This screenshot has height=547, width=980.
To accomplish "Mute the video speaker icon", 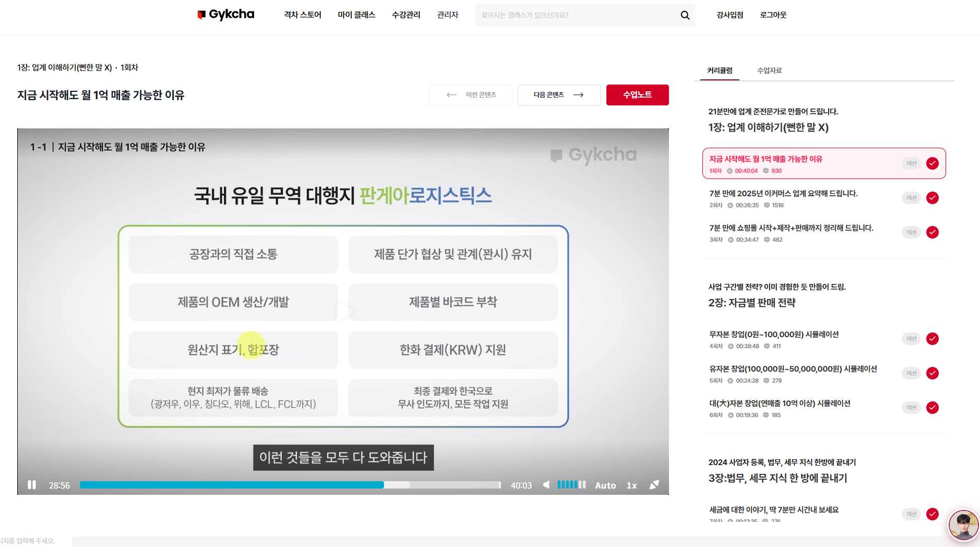I will click(546, 485).
